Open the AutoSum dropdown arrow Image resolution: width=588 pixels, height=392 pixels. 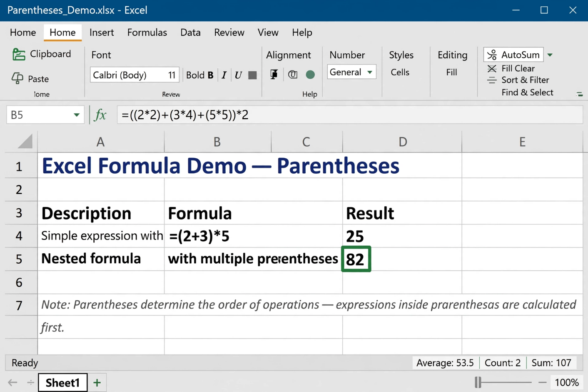(550, 55)
